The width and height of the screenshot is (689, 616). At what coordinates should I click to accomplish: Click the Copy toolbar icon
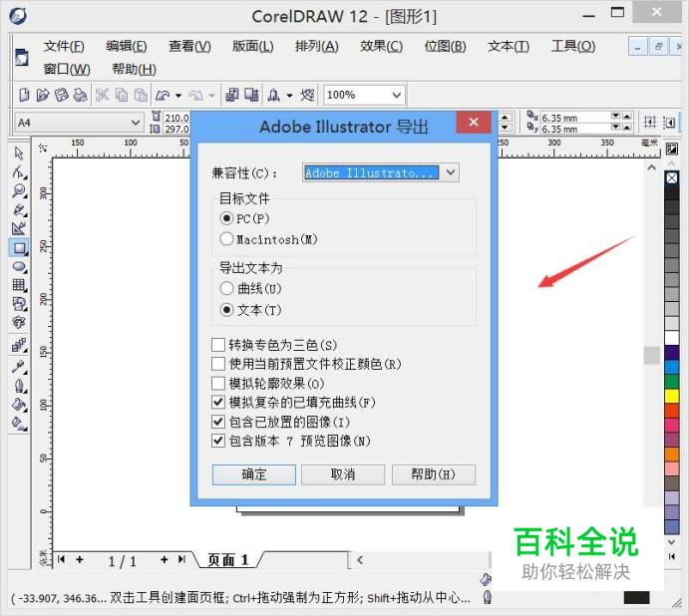tap(122, 95)
